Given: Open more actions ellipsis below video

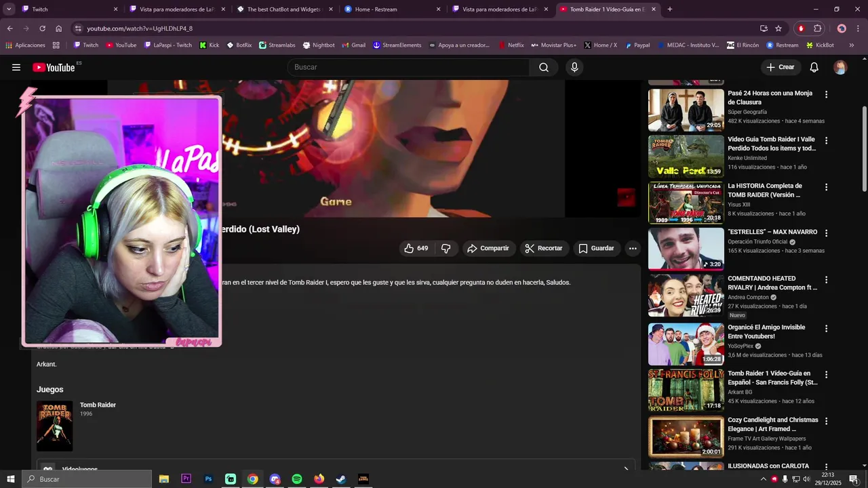Looking at the screenshot, I should pos(633,249).
